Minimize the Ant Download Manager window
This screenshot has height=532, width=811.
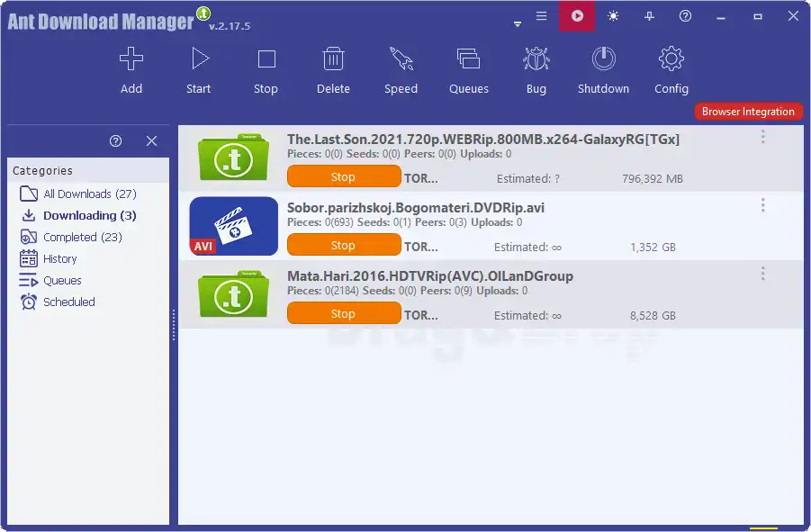point(721,17)
